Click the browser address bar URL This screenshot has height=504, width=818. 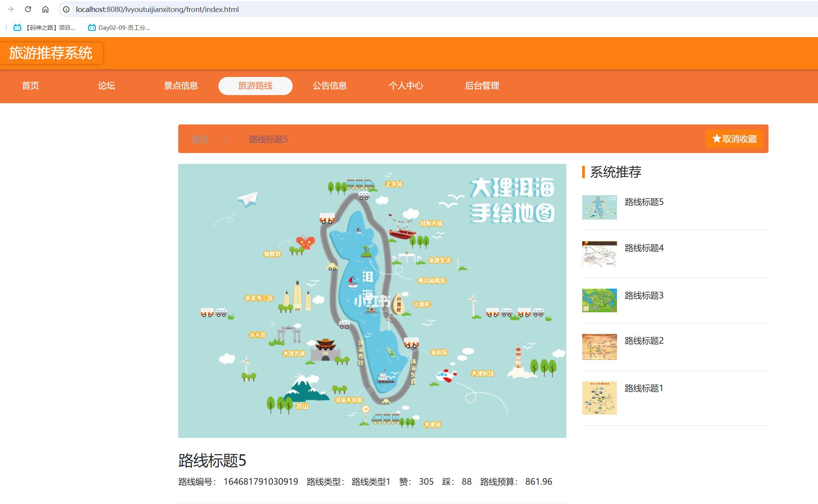pyautogui.click(x=157, y=9)
